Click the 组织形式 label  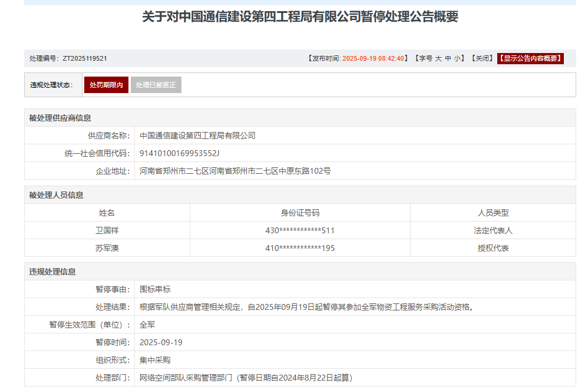[x=113, y=360]
